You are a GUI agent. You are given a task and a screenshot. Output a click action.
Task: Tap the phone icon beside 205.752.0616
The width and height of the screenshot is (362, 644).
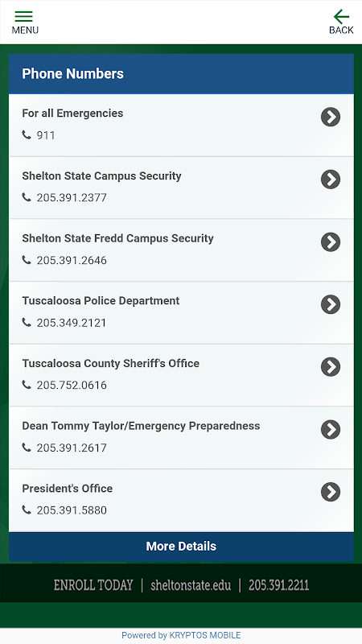[27, 385]
